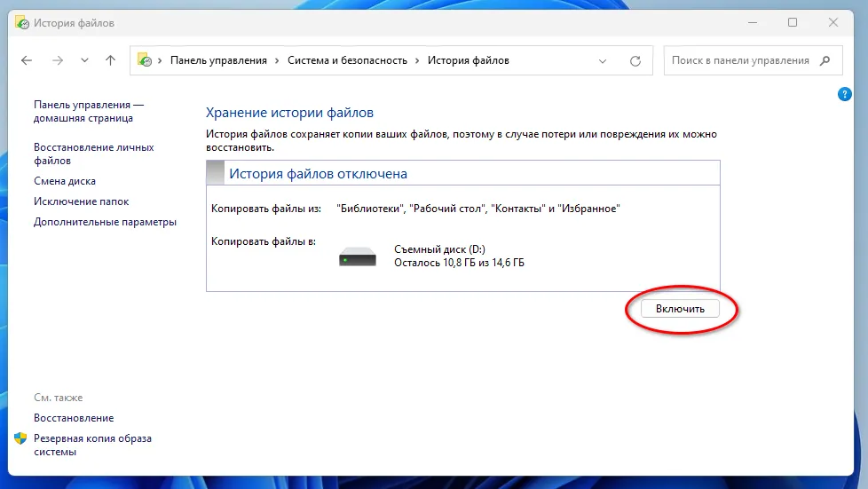Refresh the File History page
The image size is (868, 489).
635,61
